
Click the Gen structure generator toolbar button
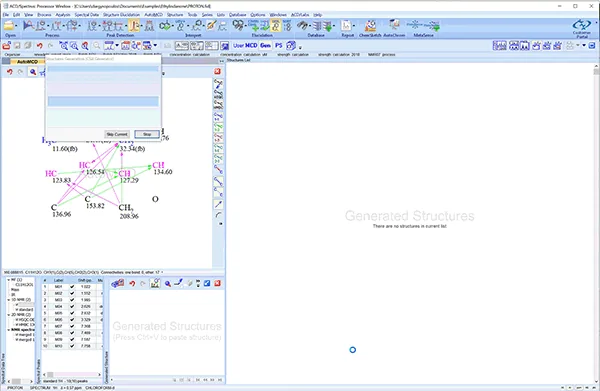[265, 46]
